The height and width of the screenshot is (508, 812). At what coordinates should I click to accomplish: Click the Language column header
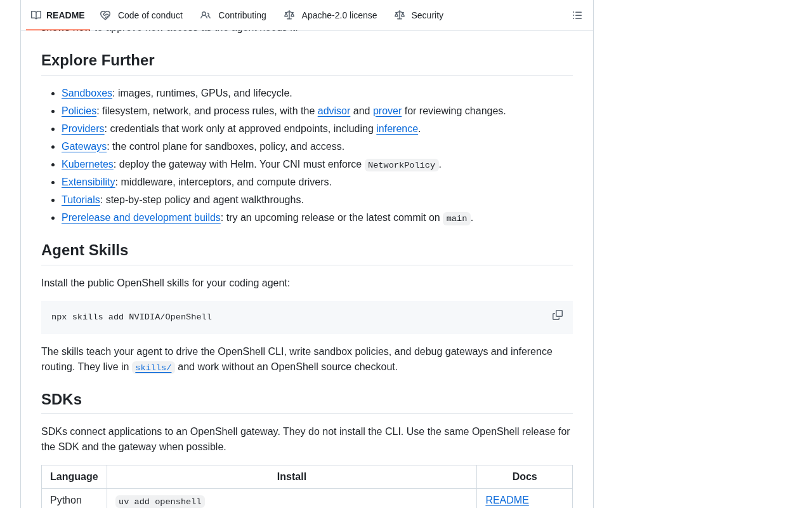(74, 477)
